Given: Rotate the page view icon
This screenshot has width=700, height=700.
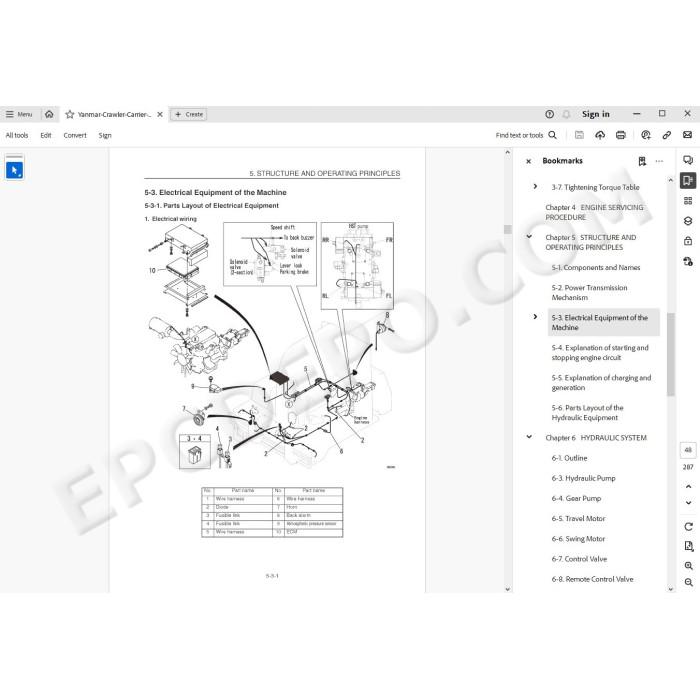Looking at the screenshot, I should point(688,527).
